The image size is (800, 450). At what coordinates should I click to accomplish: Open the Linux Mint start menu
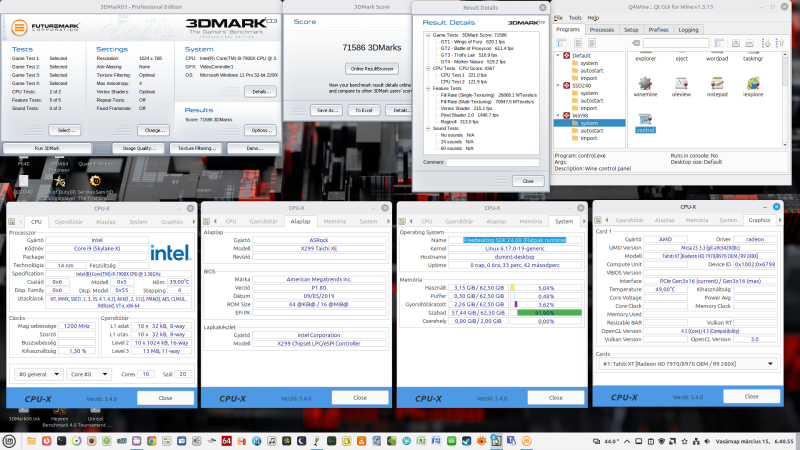point(9,441)
